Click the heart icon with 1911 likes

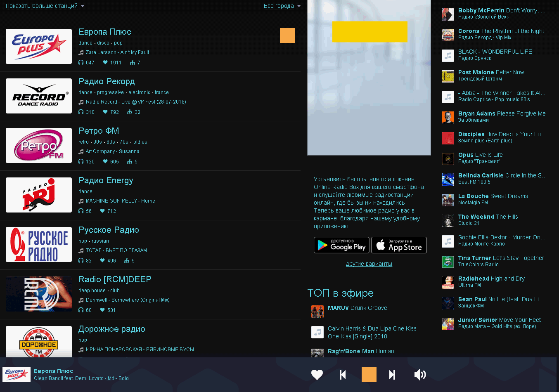click(105, 62)
